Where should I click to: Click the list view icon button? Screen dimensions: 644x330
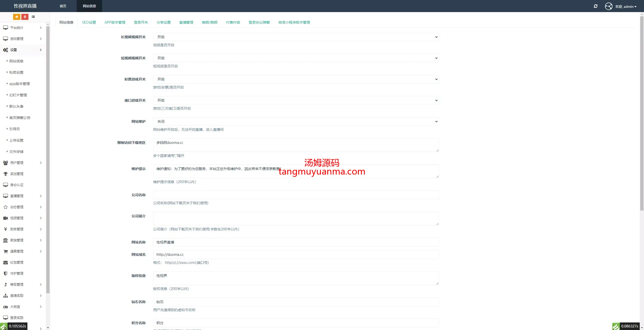coord(33,17)
